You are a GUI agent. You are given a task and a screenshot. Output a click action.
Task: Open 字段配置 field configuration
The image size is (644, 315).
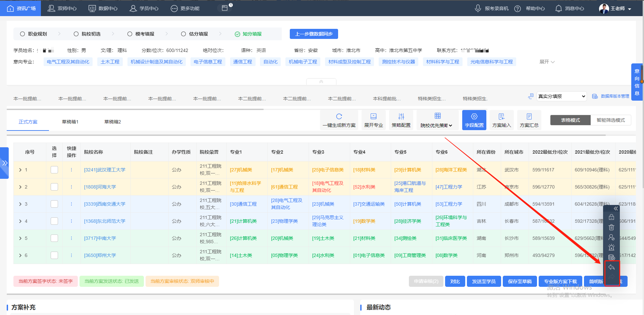[x=474, y=120]
